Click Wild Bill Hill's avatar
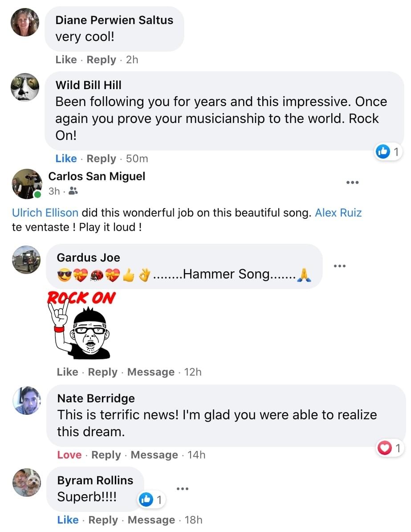 pyautogui.click(x=25, y=87)
